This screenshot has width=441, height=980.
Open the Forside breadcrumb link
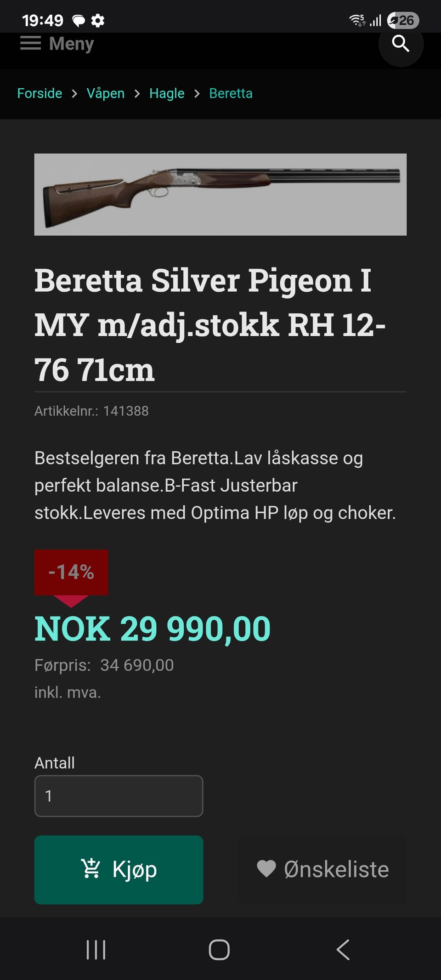(x=40, y=93)
